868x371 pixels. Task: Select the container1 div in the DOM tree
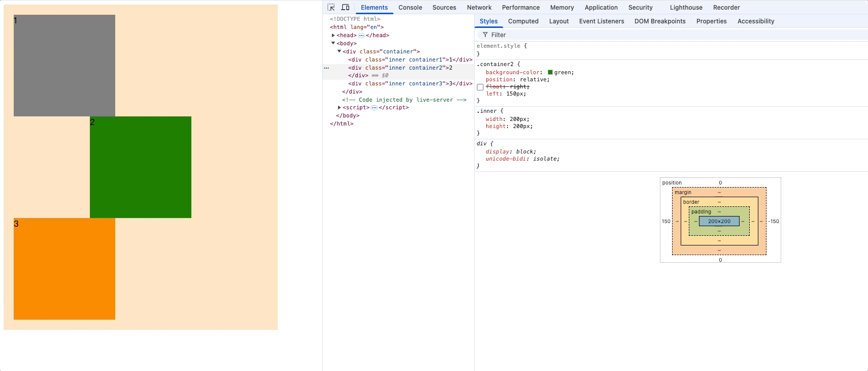pos(410,59)
